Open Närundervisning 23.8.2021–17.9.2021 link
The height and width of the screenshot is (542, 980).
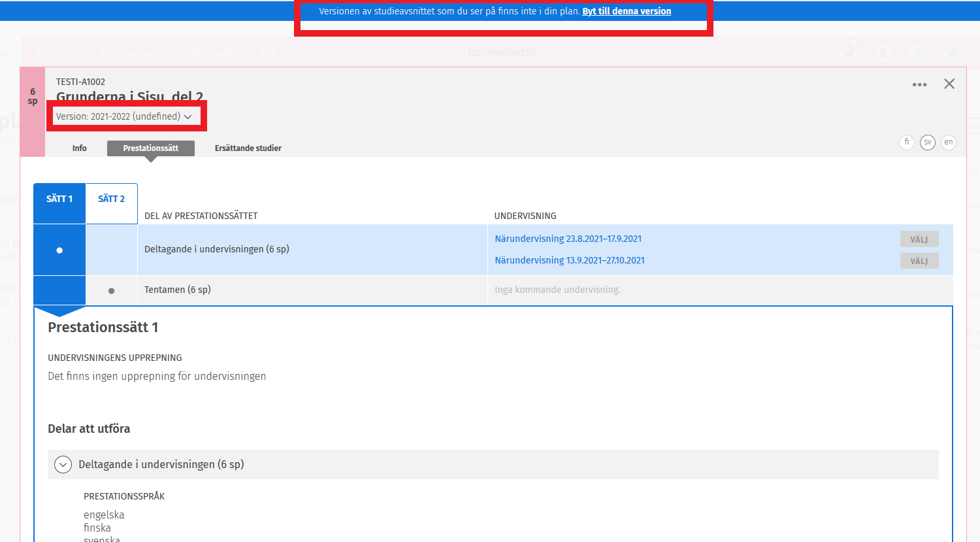tap(568, 239)
